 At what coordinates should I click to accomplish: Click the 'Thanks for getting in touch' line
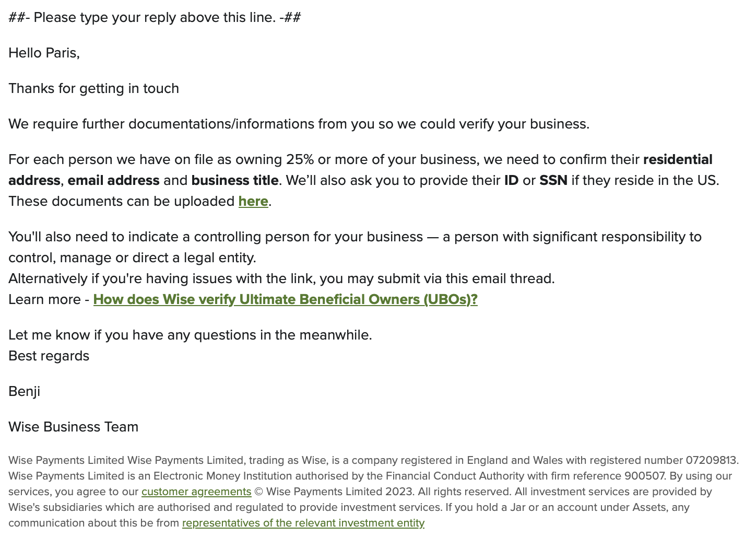(93, 88)
